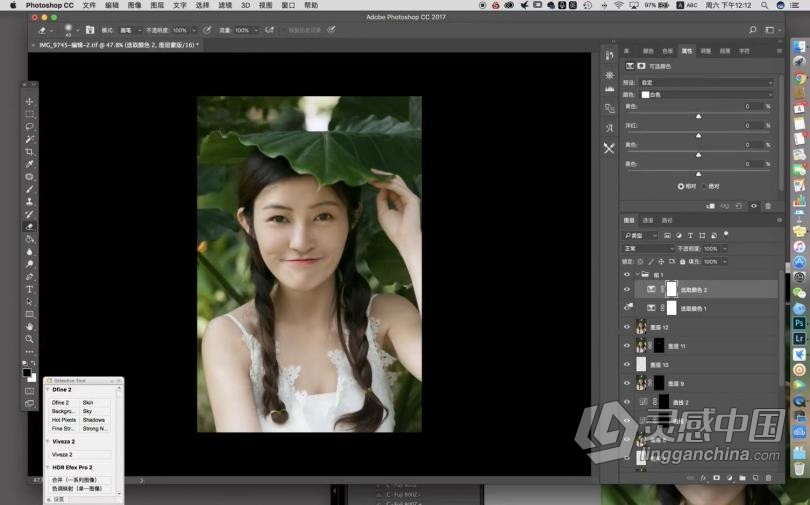The height and width of the screenshot is (505, 810).
Task: Select the Pen tool
Action: tap(29, 277)
